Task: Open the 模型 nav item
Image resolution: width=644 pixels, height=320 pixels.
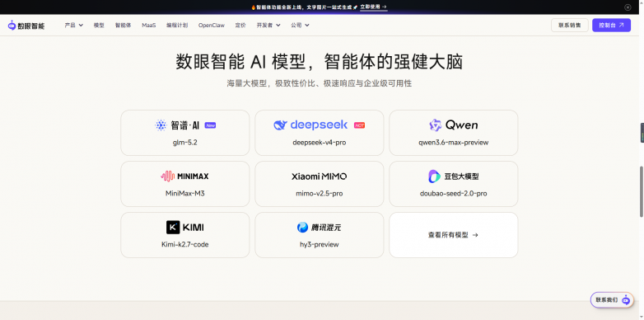Action: (99, 25)
